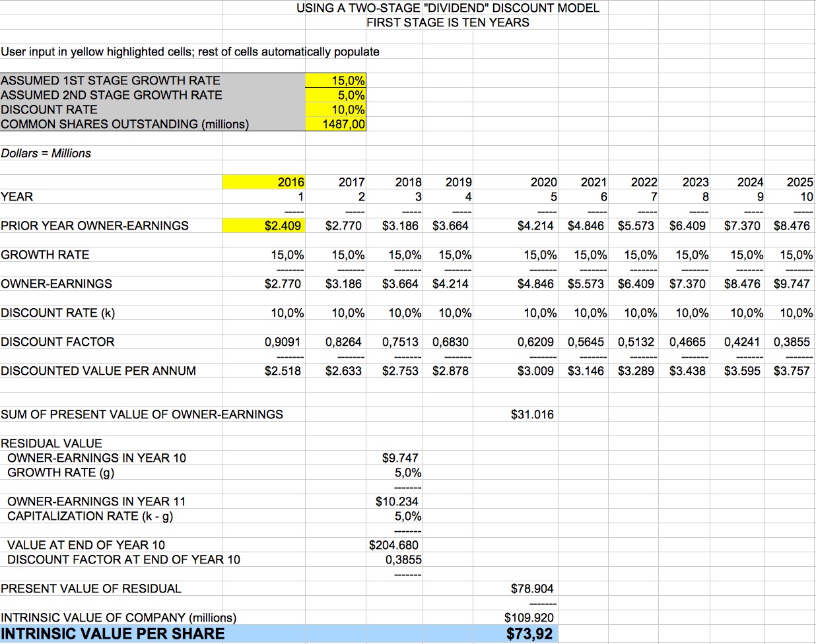Click the ASSUMED 1ST STAGE GROWTH RATE label
The width and height of the screenshot is (816, 644).
110,80
